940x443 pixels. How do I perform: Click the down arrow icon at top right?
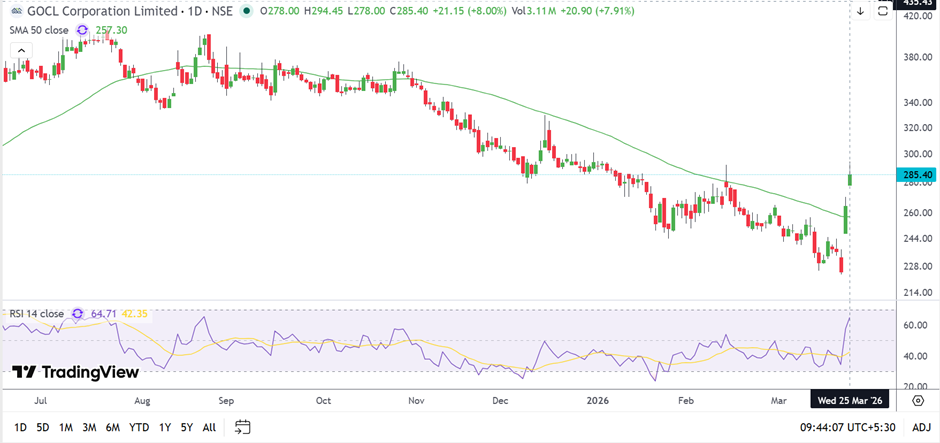(x=860, y=11)
